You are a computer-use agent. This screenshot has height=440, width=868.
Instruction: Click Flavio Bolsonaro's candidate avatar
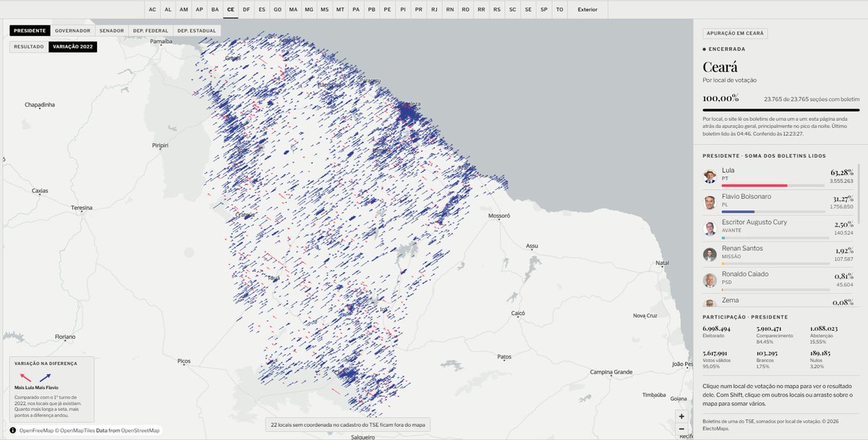tap(710, 202)
